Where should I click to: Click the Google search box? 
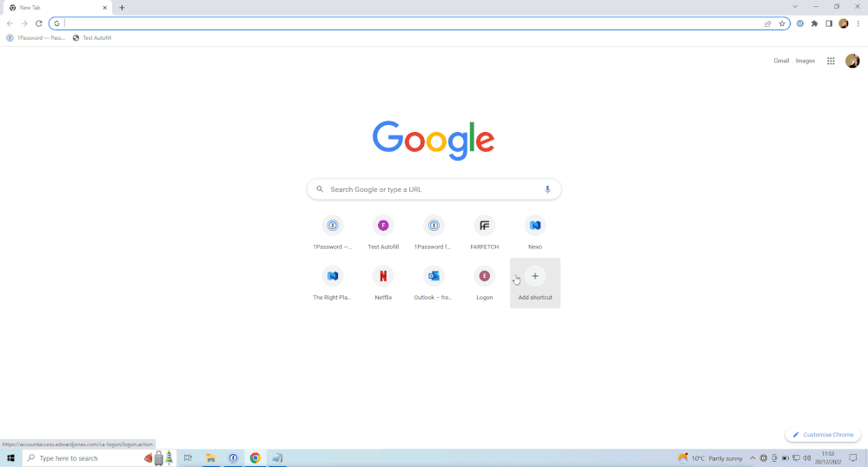click(x=434, y=189)
